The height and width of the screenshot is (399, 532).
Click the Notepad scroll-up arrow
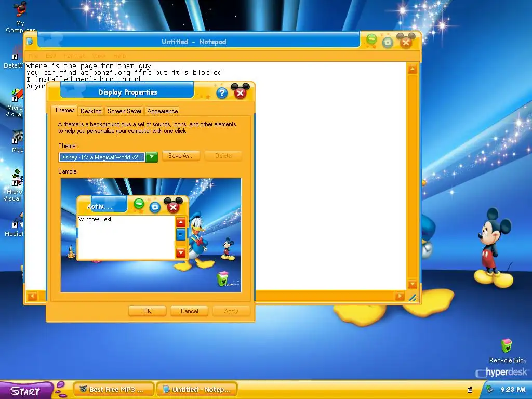[x=412, y=69]
